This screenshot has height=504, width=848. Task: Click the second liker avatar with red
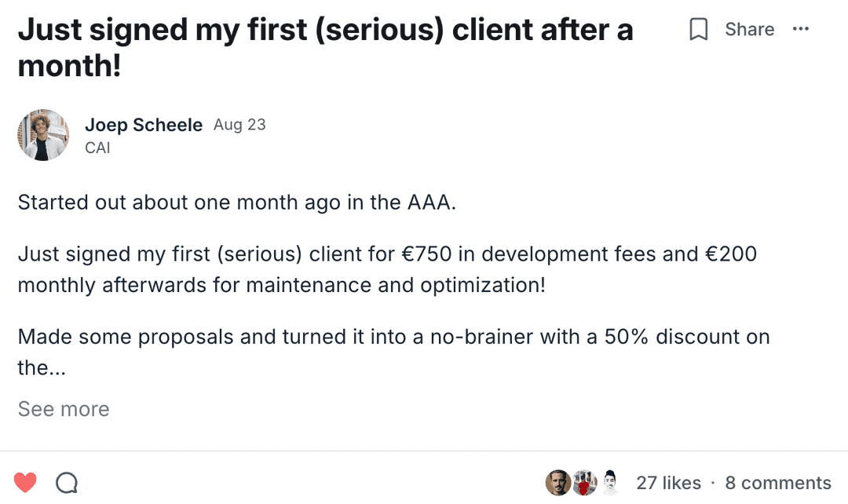pyautogui.click(x=583, y=482)
